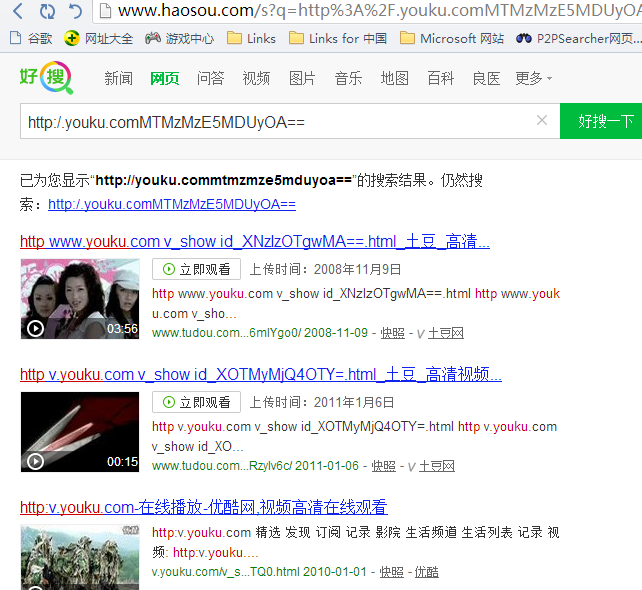Play the 00:15 video via play icon

tap(35, 461)
